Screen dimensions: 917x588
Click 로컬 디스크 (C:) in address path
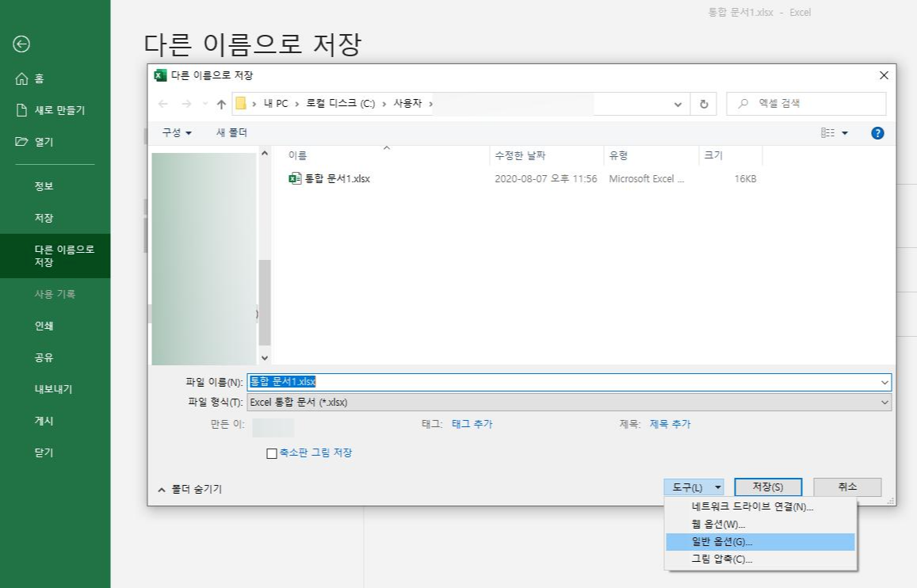coord(340,104)
